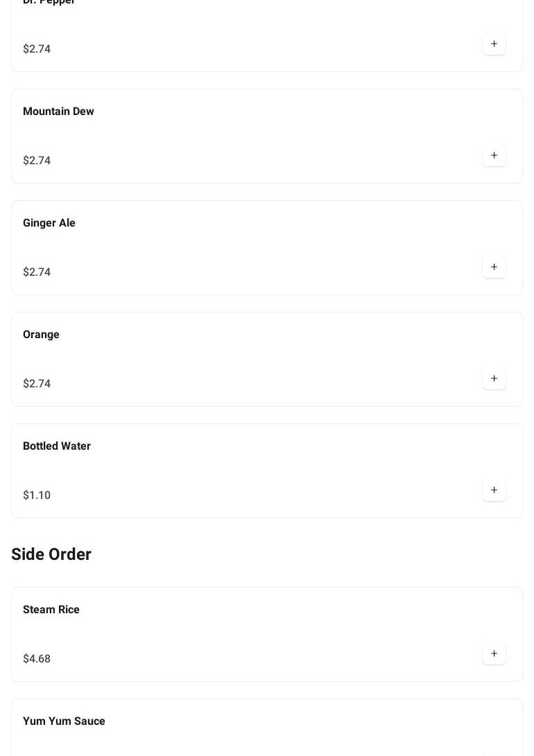Add Dr. Pepper to the order
The height and width of the screenshot is (756, 534).
494,44
